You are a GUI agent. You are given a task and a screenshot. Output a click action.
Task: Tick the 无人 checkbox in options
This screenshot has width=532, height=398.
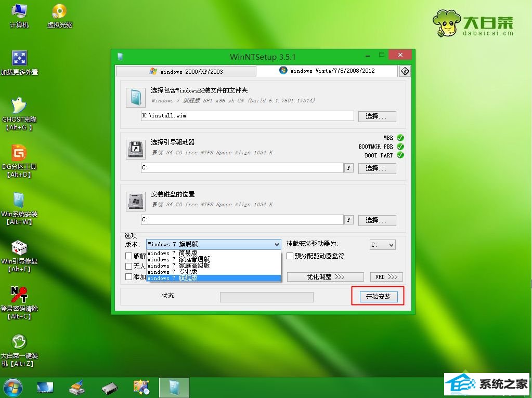(129, 267)
